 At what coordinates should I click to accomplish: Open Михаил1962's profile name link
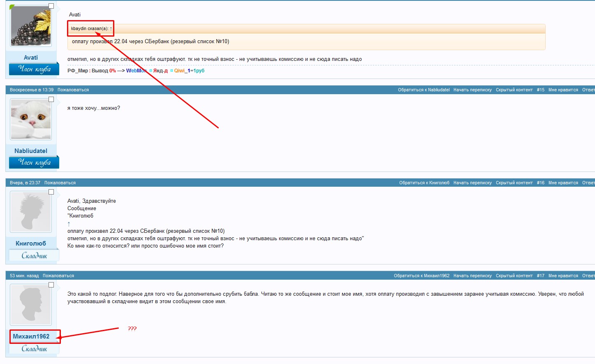pos(31,336)
